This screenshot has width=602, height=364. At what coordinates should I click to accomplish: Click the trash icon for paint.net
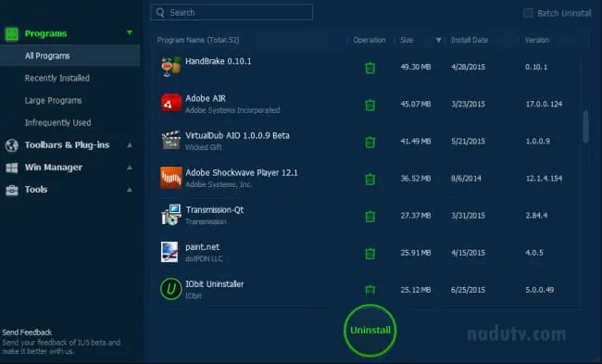tap(370, 254)
